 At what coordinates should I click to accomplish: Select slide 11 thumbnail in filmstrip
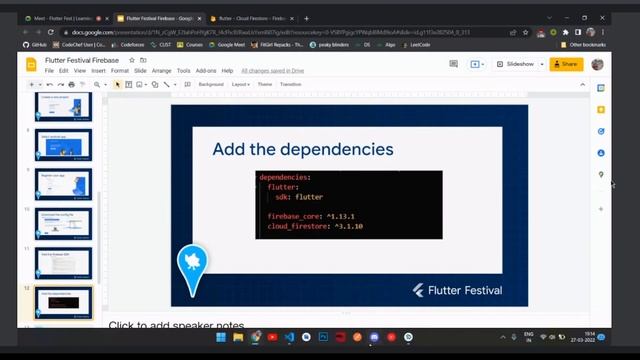63,263
